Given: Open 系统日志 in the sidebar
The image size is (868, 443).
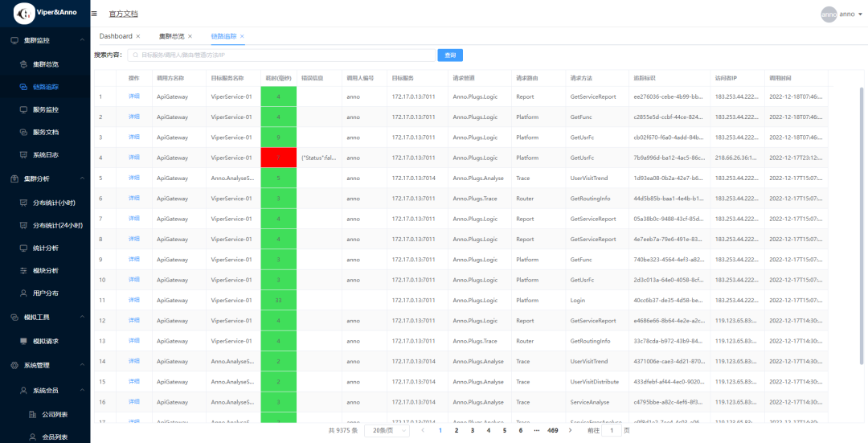Looking at the screenshot, I should tap(45, 155).
